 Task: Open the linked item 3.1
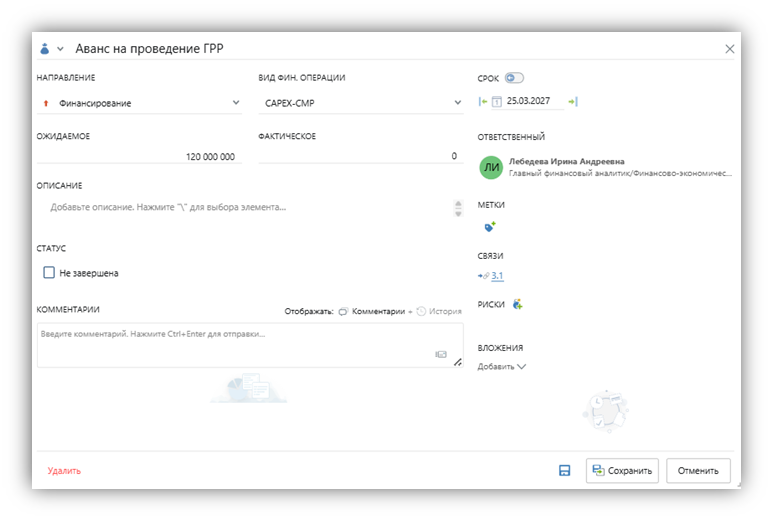click(497, 276)
